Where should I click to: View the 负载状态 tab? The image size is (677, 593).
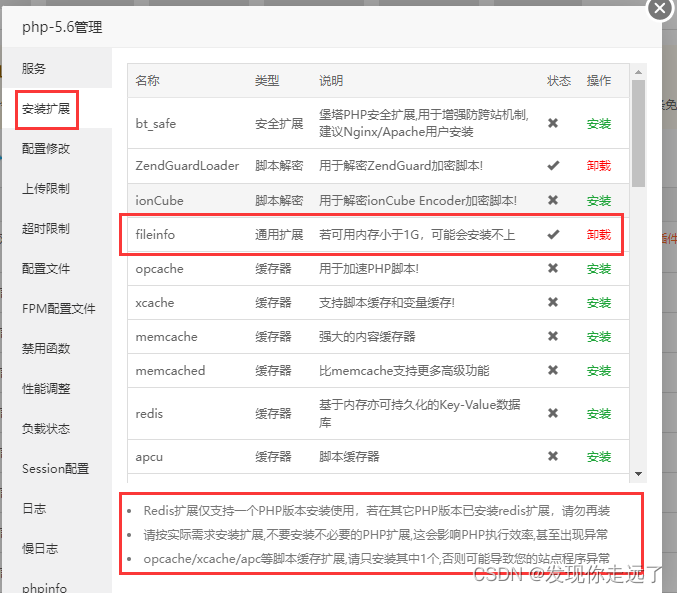click(57, 428)
